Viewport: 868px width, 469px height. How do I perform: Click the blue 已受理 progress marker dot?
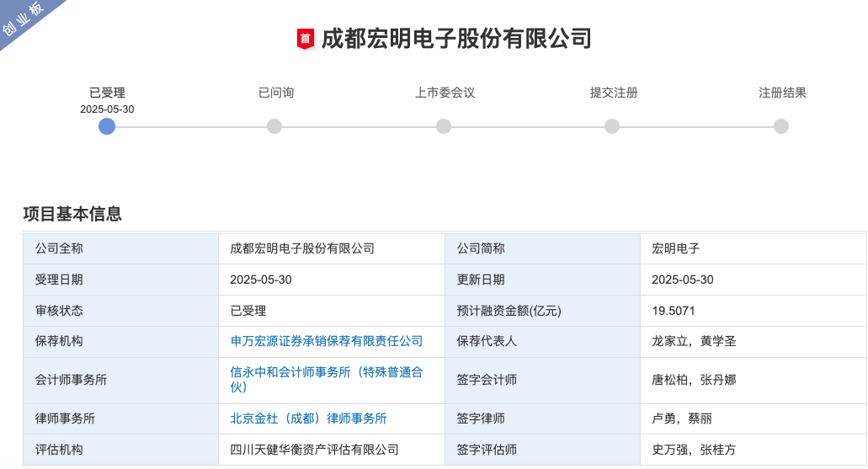(107, 126)
